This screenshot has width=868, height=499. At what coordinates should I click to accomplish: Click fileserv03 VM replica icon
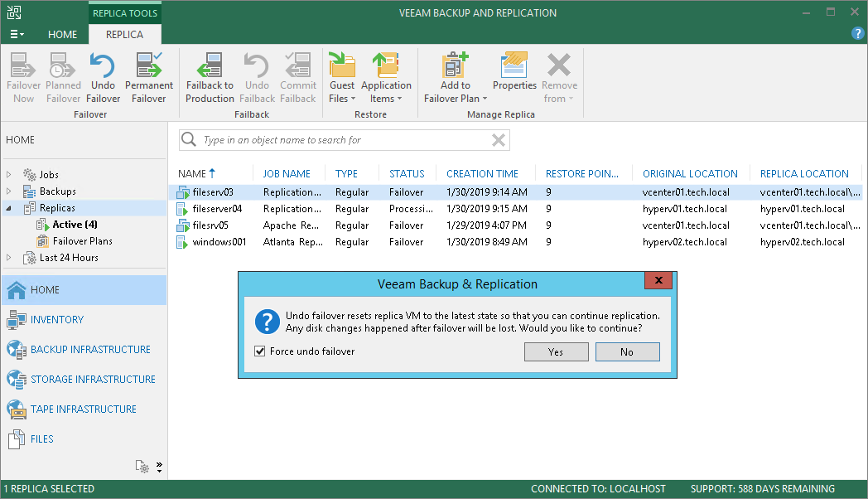[x=183, y=192]
